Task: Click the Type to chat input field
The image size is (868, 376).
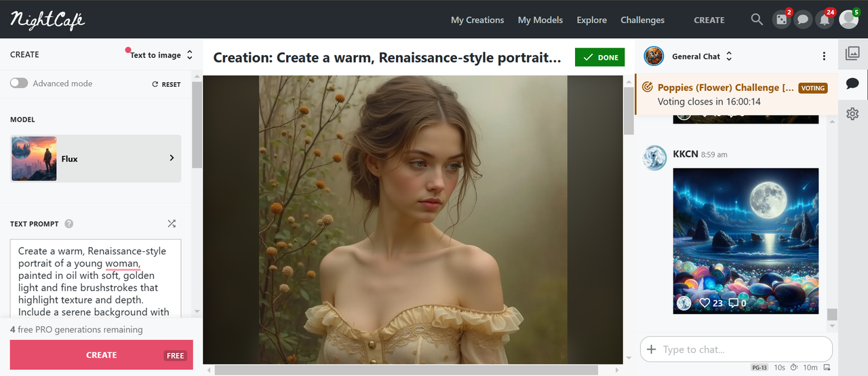Action: pyautogui.click(x=736, y=350)
